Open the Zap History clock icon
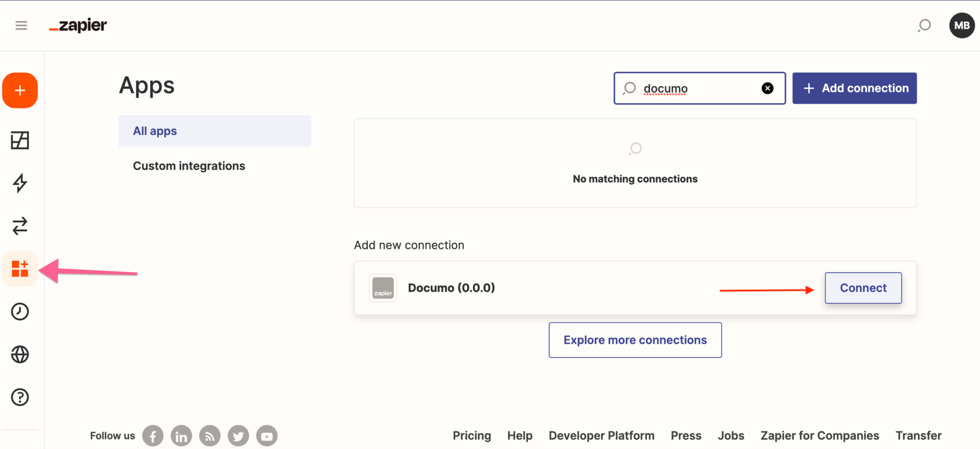Image resolution: width=980 pixels, height=449 pixels. point(20,311)
